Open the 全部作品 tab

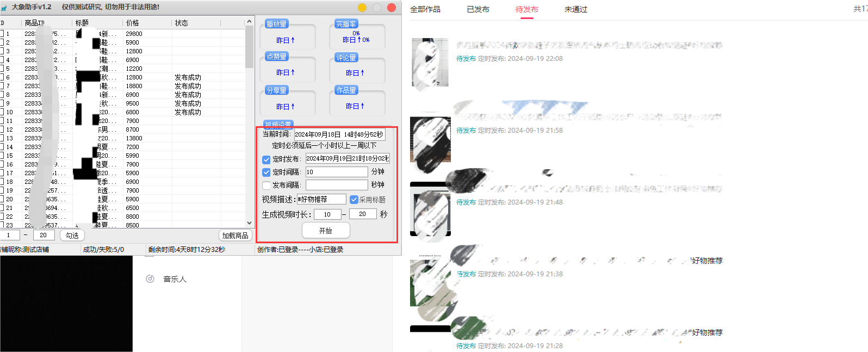pyautogui.click(x=425, y=9)
